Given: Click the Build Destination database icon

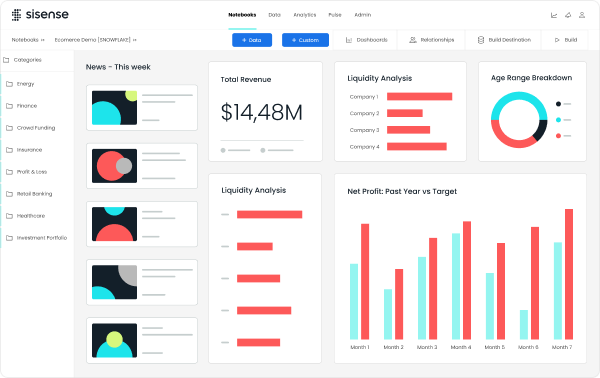Looking at the screenshot, I should coord(481,40).
